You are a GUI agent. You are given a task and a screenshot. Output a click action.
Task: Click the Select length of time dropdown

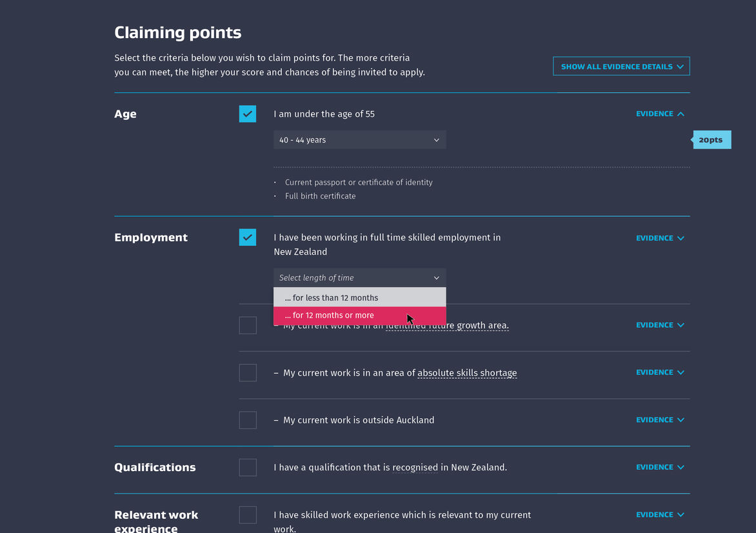point(359,277)
